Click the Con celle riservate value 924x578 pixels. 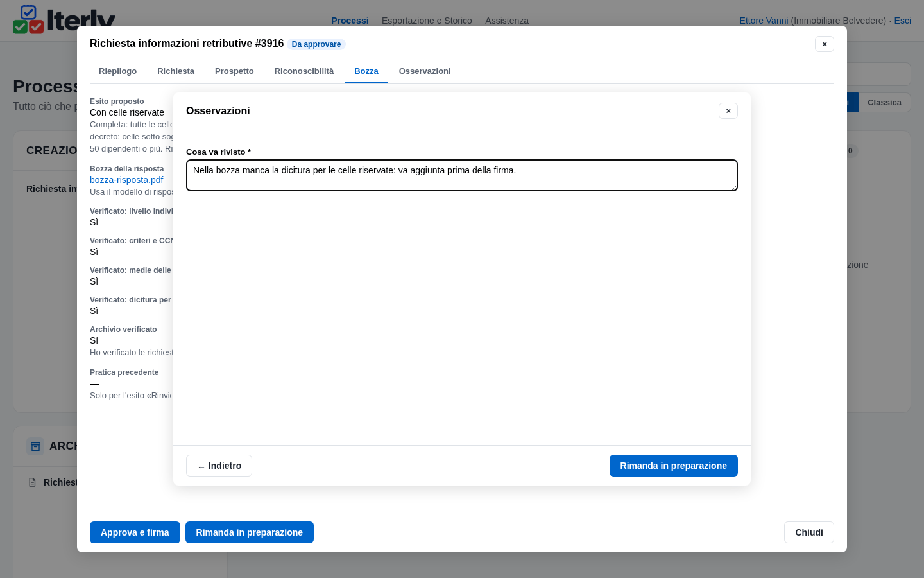[x=127, y=112]
